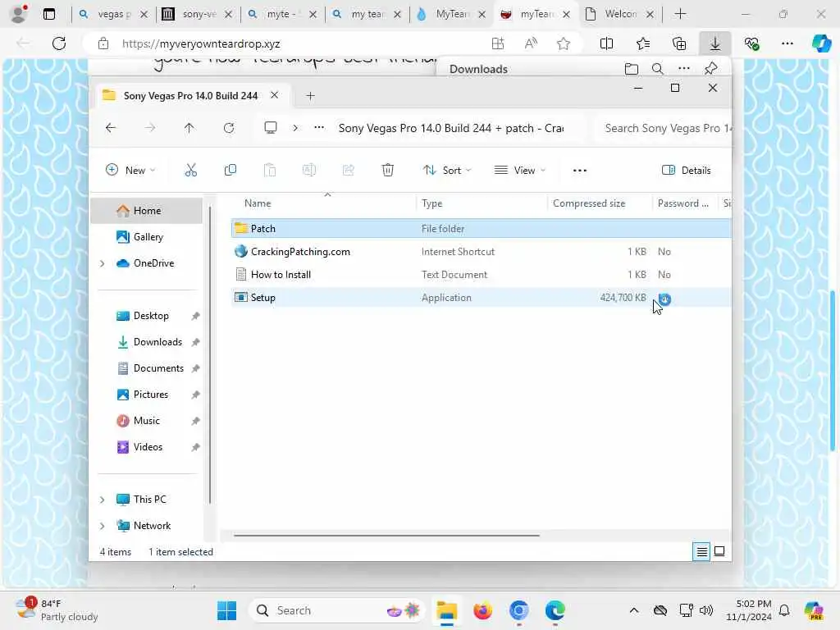Click the Rename icon in Explorer toolbar
The image size is (840, 630).
(309, 171)
